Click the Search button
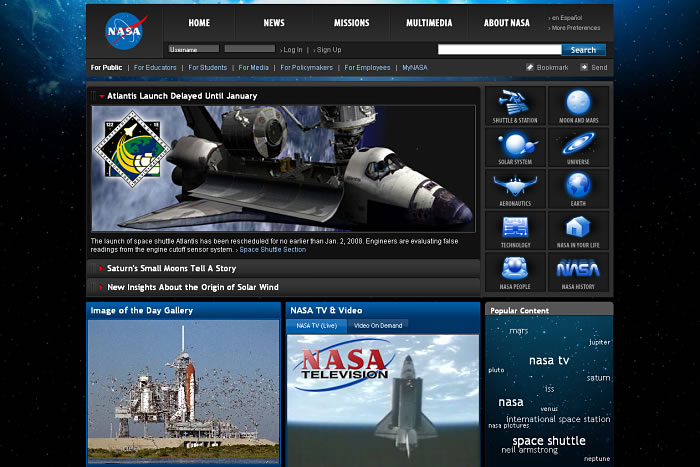Image resolution: width=700 pixels, height=467 pixels. tap(583, 50)
